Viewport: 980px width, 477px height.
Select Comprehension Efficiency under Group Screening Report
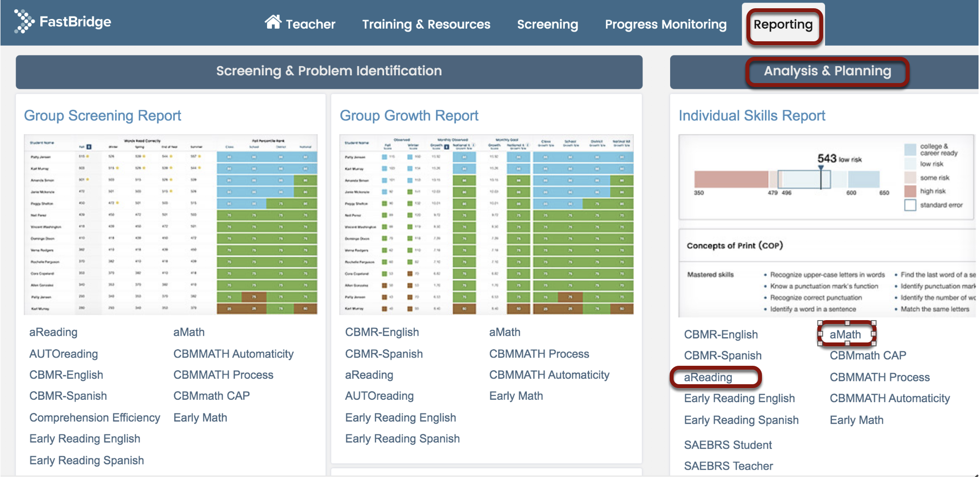(x=95, y=418)
